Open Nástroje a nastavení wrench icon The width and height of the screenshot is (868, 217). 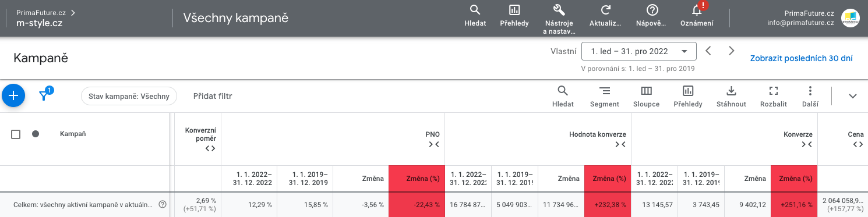coord(558,10)
